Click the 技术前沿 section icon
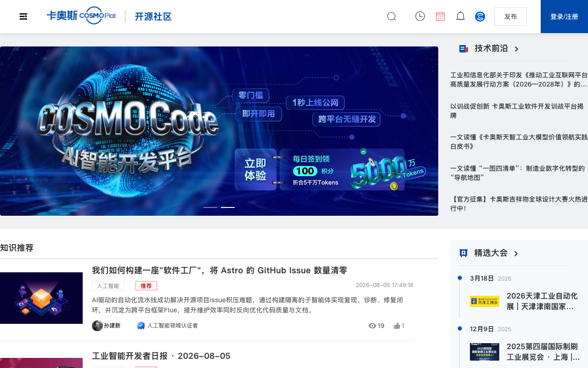 click(464, 48)
